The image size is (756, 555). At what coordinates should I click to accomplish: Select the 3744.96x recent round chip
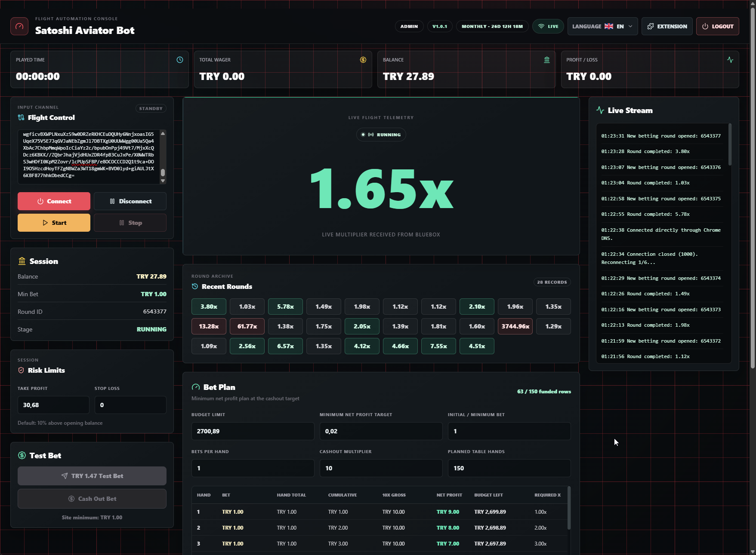click(x=515, y=326)
